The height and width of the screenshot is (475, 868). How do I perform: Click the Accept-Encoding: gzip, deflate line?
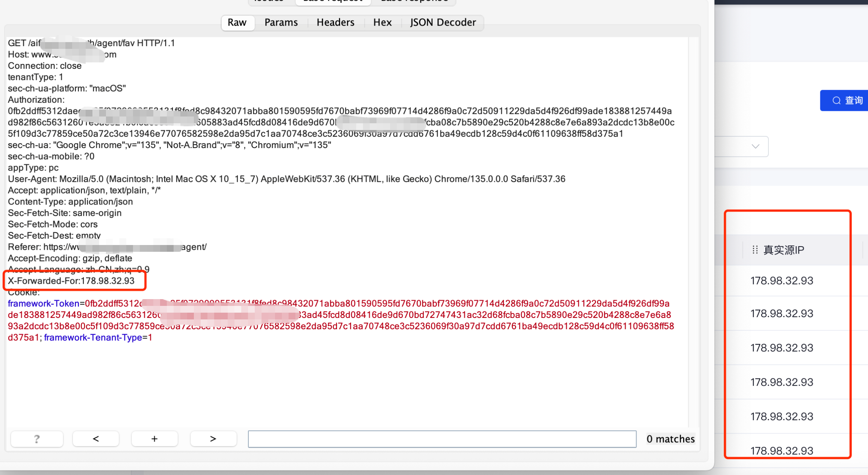[x=70, y=258]
